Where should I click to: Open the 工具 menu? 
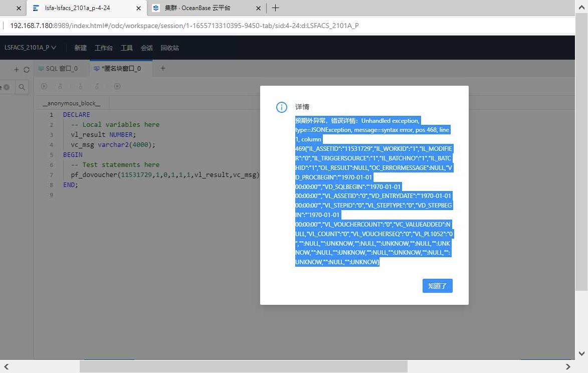click(126, 48)
